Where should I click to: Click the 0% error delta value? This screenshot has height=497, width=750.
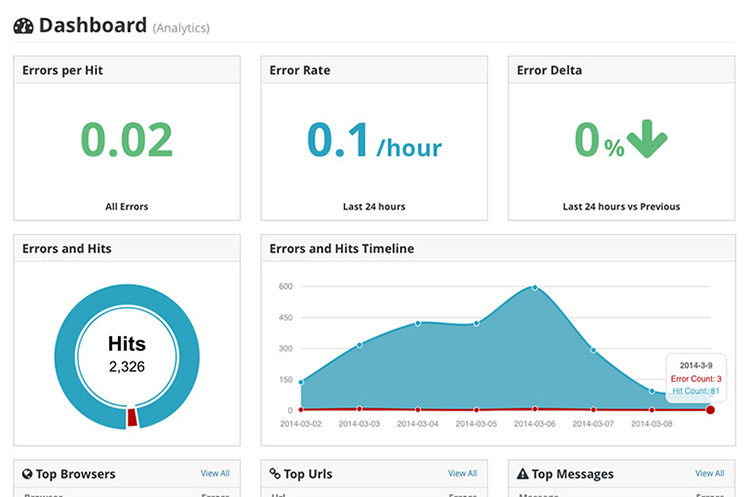click(600, 140)
